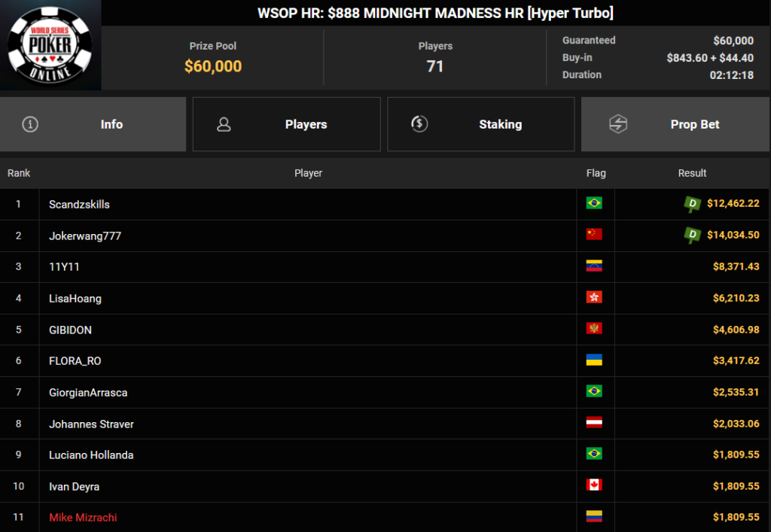
Task: Select player FLORA_RO
Action: tap(75, 361)
